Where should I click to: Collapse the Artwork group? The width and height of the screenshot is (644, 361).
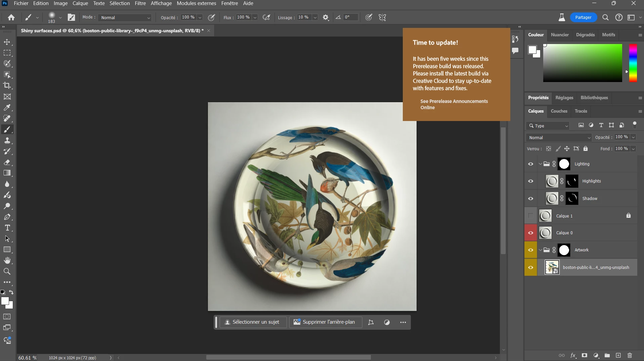(540, 250)
